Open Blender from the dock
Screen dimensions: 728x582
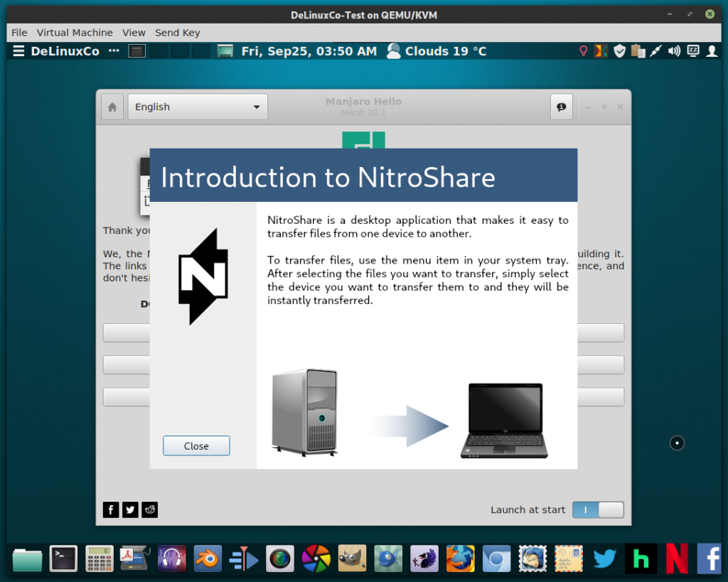[x=208, y=559]
